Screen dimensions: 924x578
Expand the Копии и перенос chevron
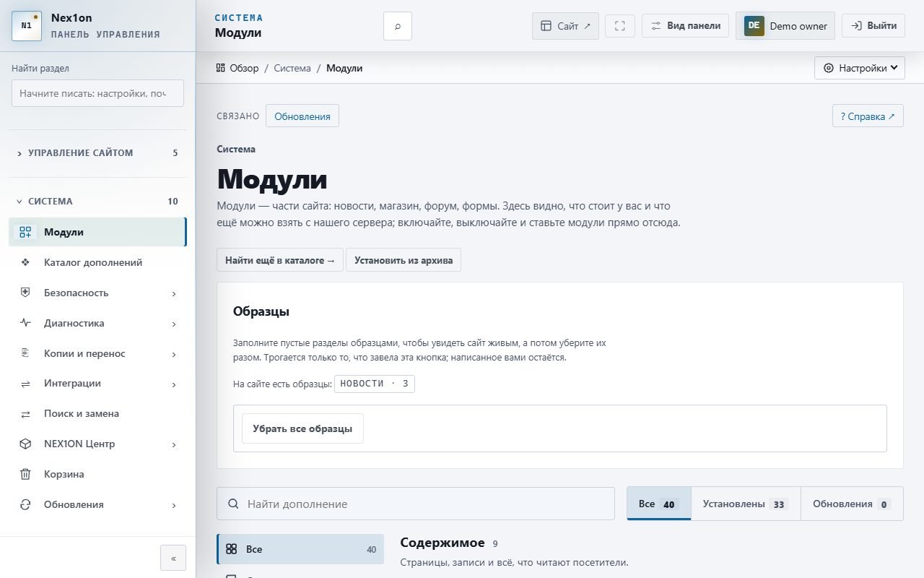pos(174,354)
